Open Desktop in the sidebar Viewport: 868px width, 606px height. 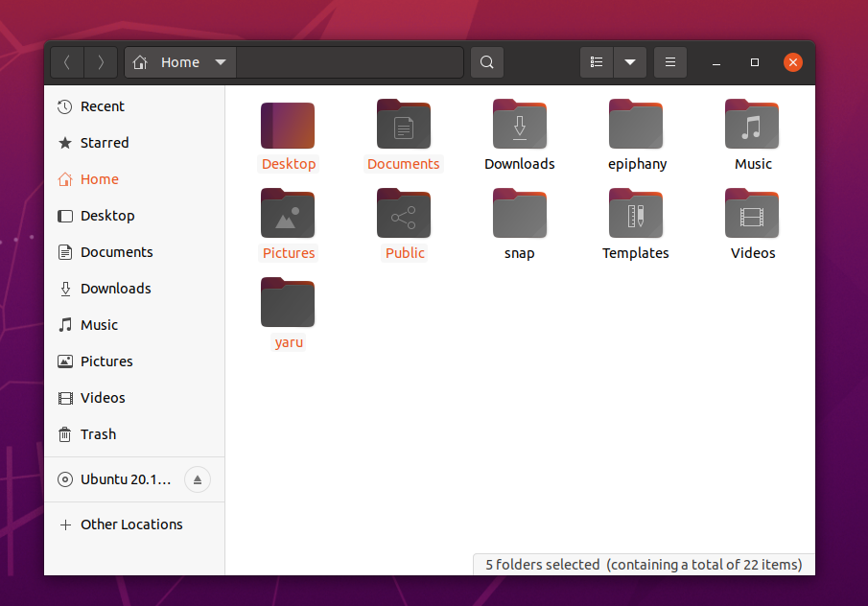point(134,216)
